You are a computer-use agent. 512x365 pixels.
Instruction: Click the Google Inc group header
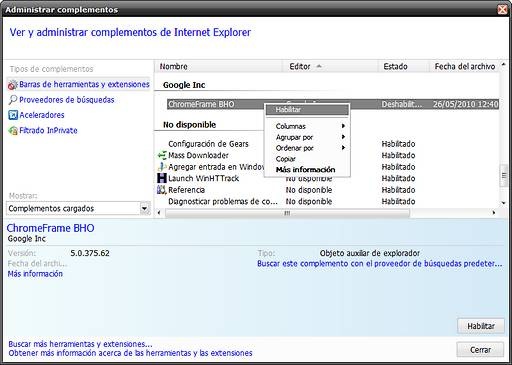pos(184,85)
